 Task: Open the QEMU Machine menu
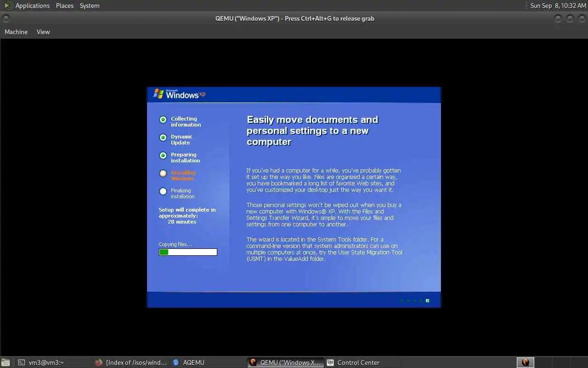[x=16, y=32]
